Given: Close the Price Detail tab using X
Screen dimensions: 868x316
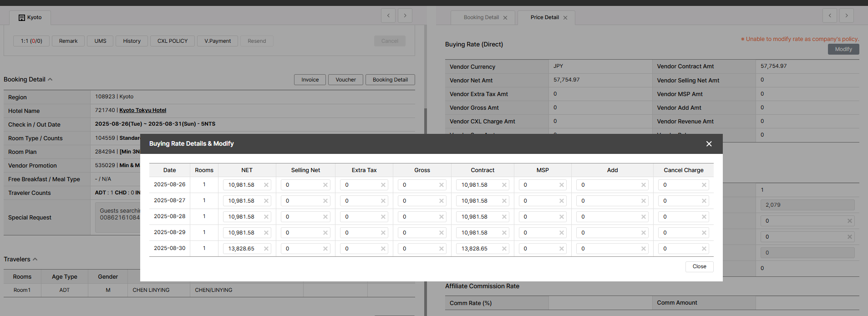Looking at the screenshot, I should click(565, 18).
